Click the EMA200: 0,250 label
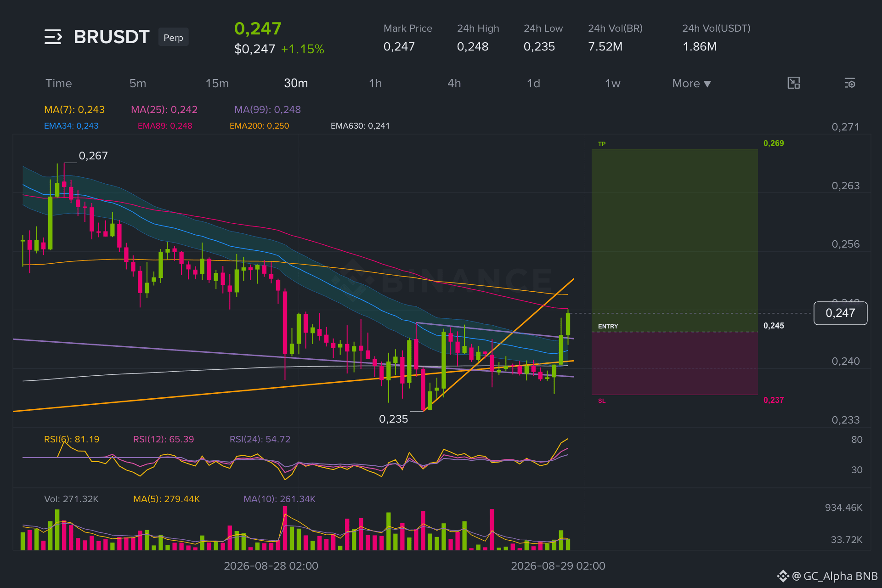The width and height of the screenshot is (882, 588). (x=259, y=126)
